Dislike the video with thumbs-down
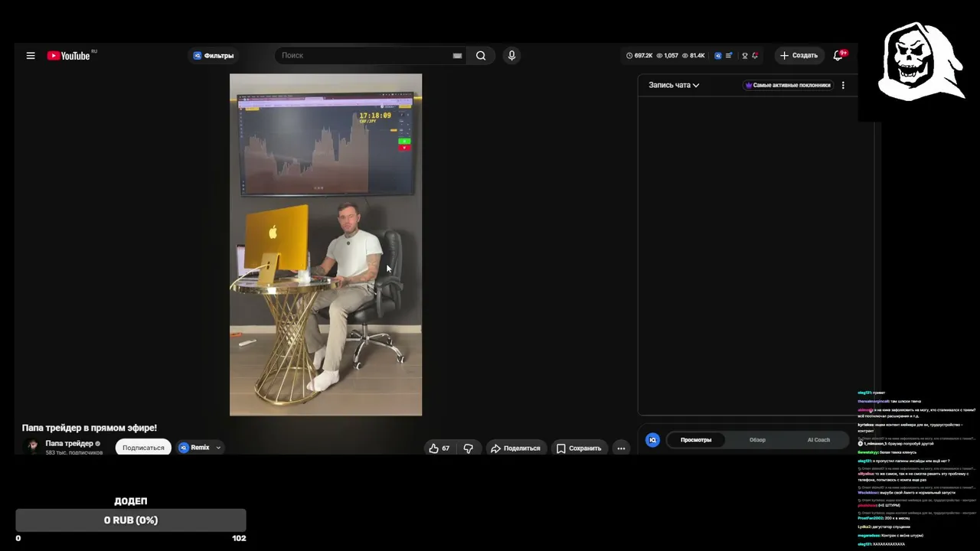980x551 pixels. click(469, 448)
